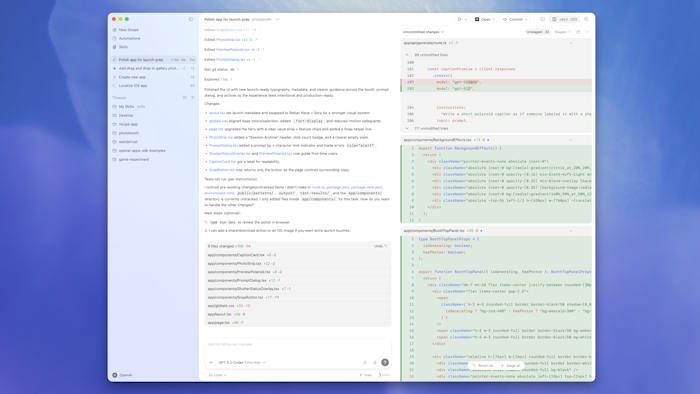Click the top-right icon beside diff stats
The width and height of the screenshot is (700, 394).
tap(586, 19)
